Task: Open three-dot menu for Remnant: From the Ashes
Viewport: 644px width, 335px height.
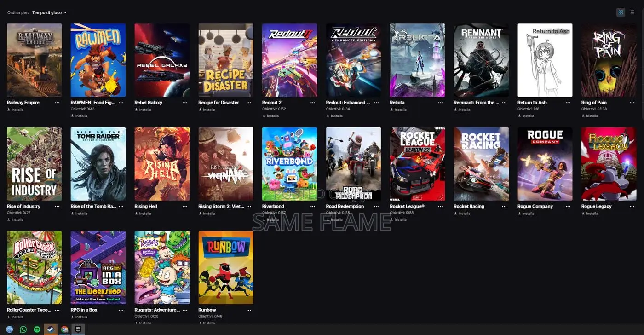Action: [504, 103]
